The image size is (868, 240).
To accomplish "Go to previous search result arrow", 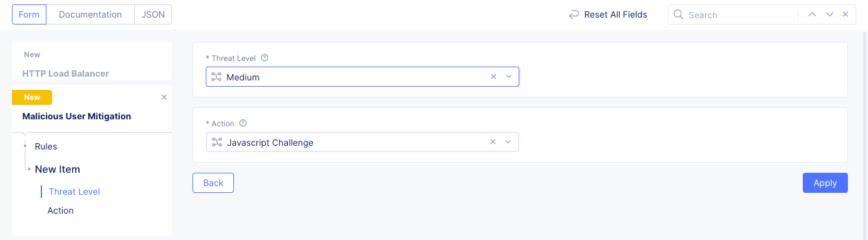I will tap(812, 14).
